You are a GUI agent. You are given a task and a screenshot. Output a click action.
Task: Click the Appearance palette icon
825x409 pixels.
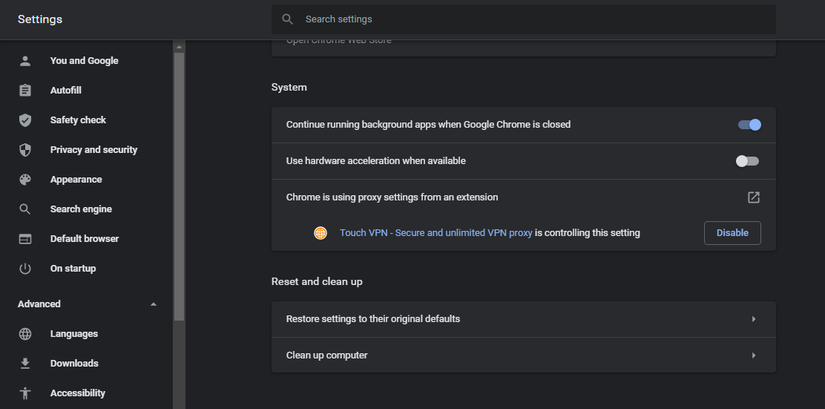pos(26,180)
